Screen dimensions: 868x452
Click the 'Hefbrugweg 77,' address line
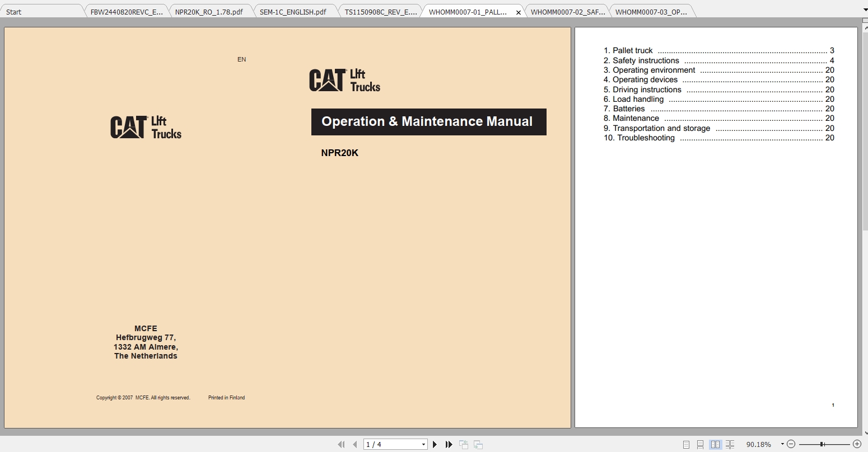(x=146, y=337)
